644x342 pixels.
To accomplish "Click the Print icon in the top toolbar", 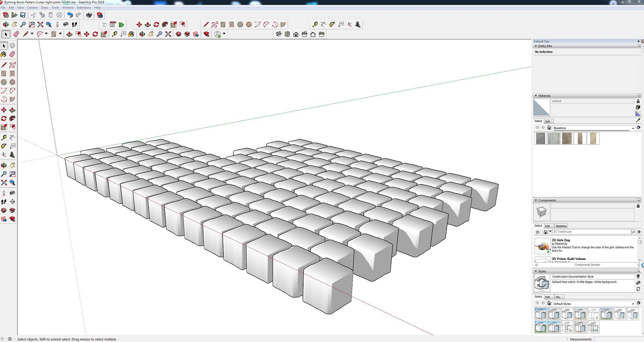I will coord(89,15).
